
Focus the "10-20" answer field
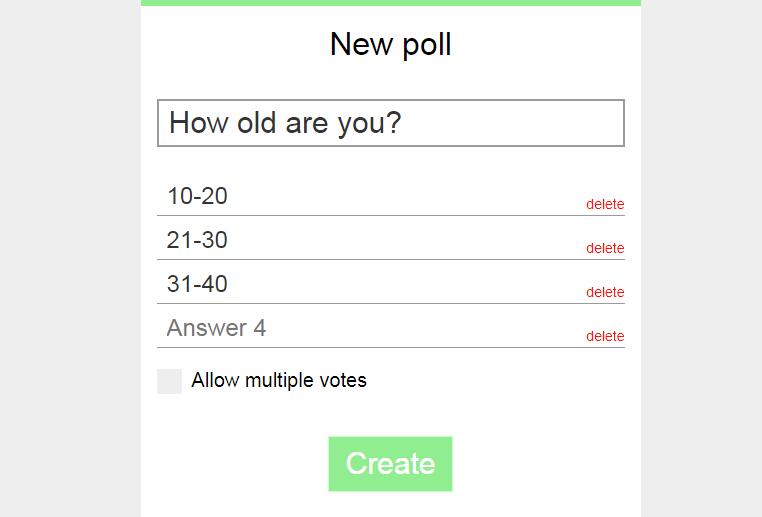point(370,196)
